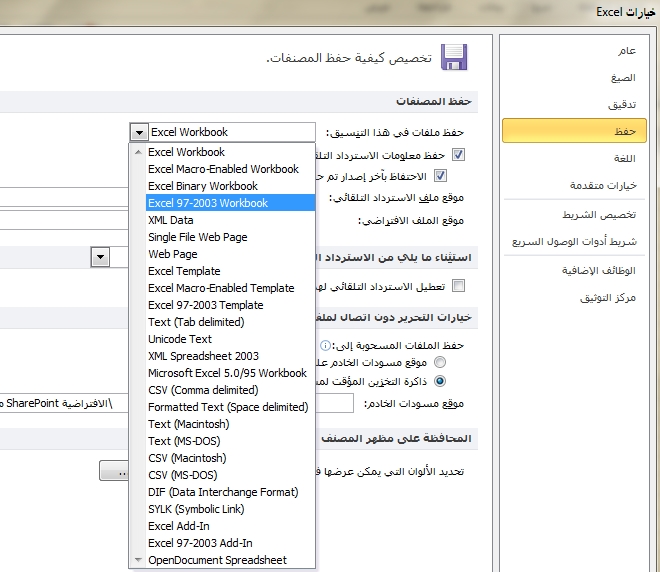The image size is (660, 572).
Task: Click the colors ellipsis button
Action: coord(114,471)
